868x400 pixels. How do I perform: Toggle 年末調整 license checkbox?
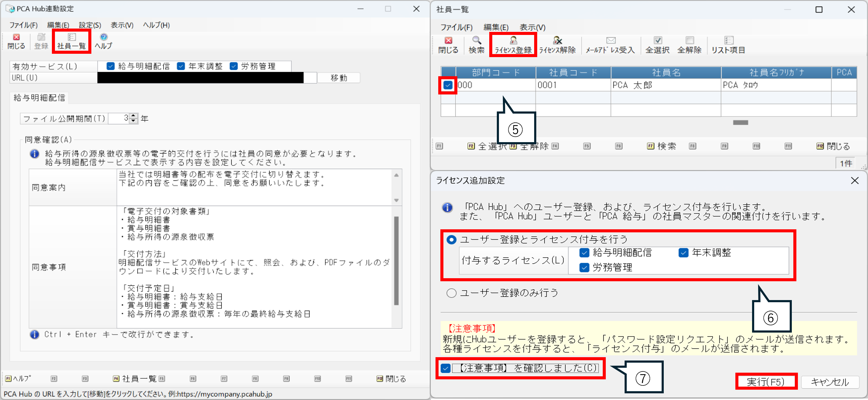pyautogui.click(x=683, y=253)
